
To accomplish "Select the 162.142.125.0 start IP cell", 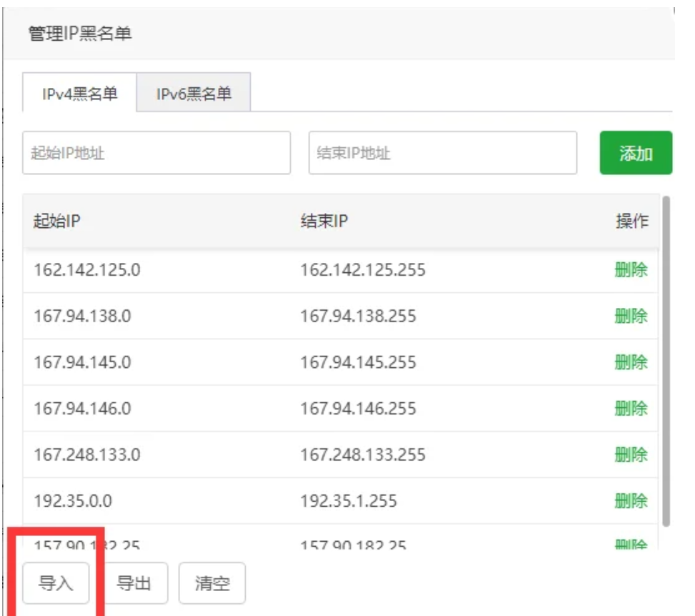I will point(87,270).
